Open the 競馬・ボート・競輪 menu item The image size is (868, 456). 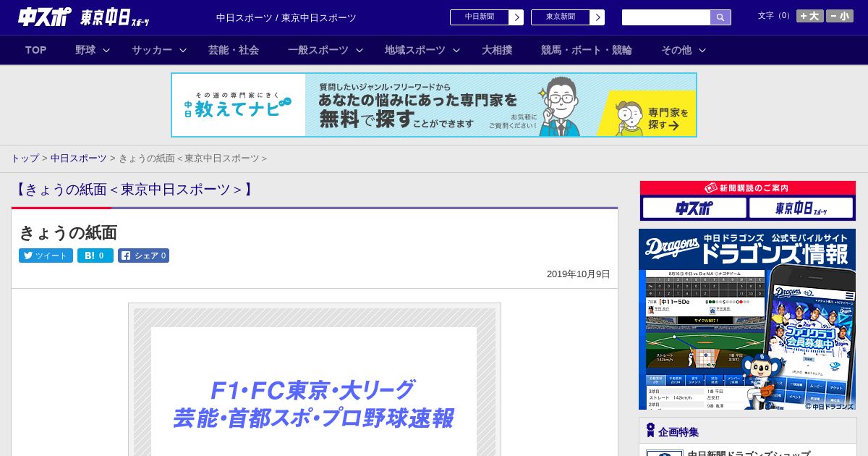point(587,50)
